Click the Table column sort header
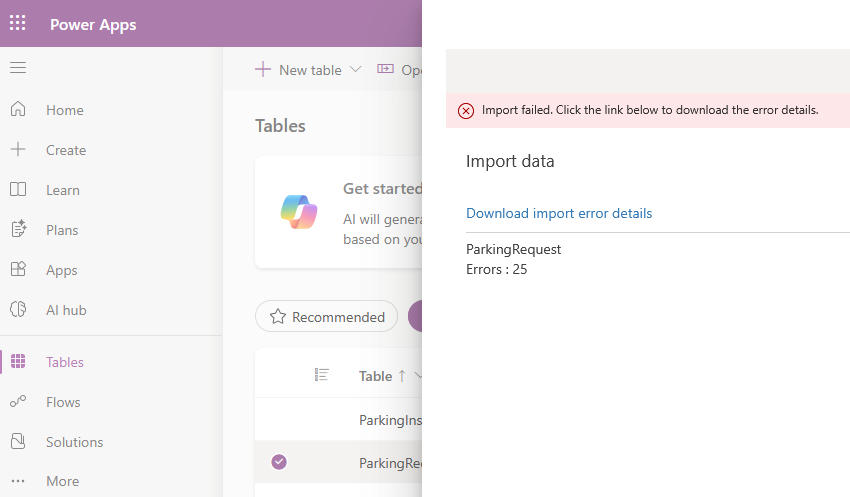850x497 pixels. [x=376, y=376]
